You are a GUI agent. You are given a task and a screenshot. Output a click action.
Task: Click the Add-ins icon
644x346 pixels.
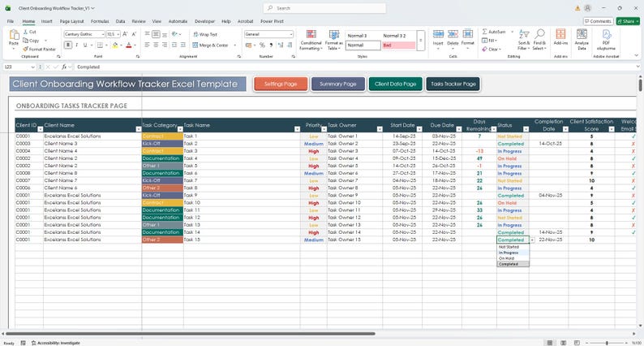[x=560, y=34]
